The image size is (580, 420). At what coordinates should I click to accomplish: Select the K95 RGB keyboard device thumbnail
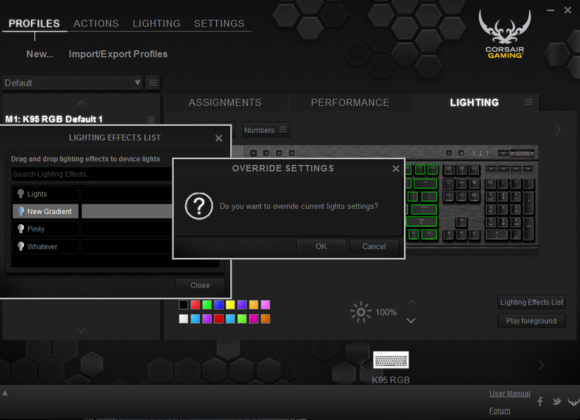point(391,360)
